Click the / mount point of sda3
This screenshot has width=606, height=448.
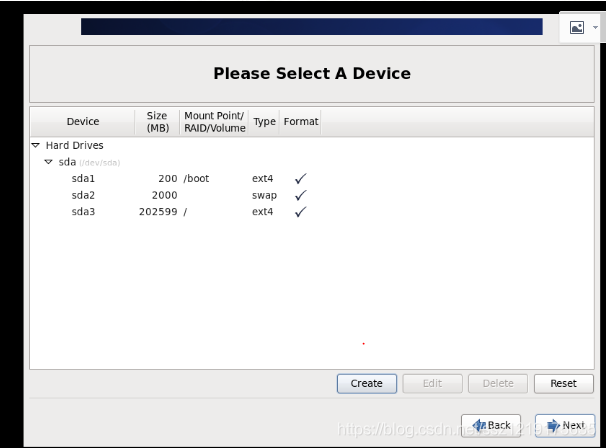(185, 212)
